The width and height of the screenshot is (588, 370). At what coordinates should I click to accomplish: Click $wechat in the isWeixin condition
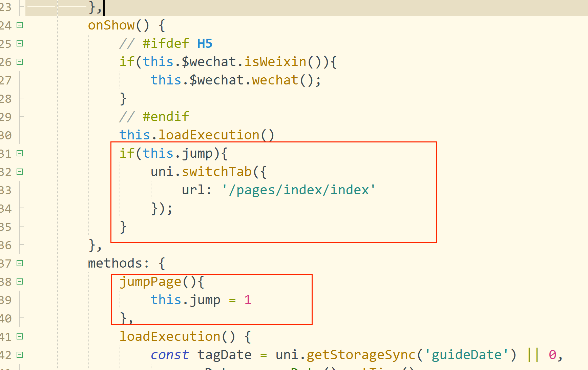tap(209, 62)
